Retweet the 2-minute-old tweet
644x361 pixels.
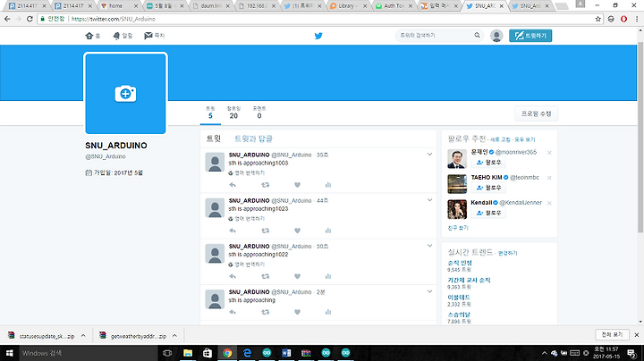click(266, 312)
